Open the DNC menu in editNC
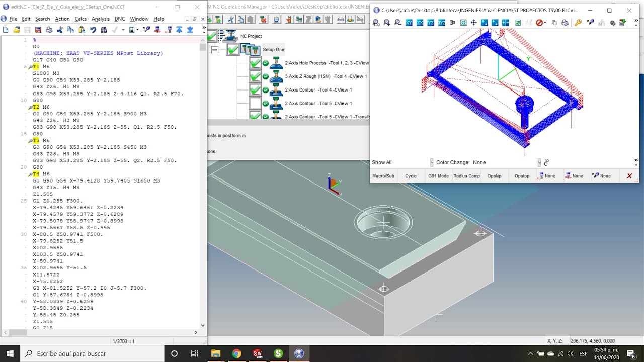 [120, 19]
